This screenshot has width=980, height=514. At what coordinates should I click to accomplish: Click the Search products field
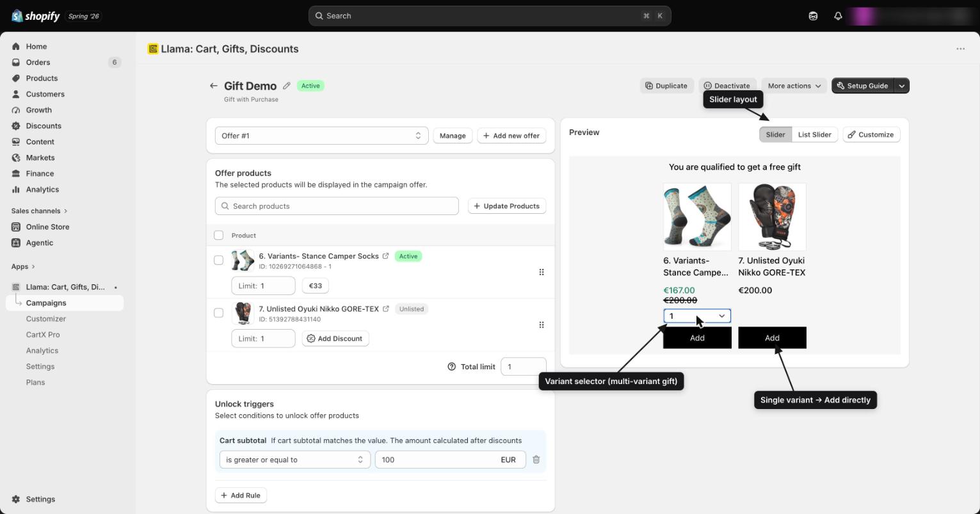coord(337,206)
